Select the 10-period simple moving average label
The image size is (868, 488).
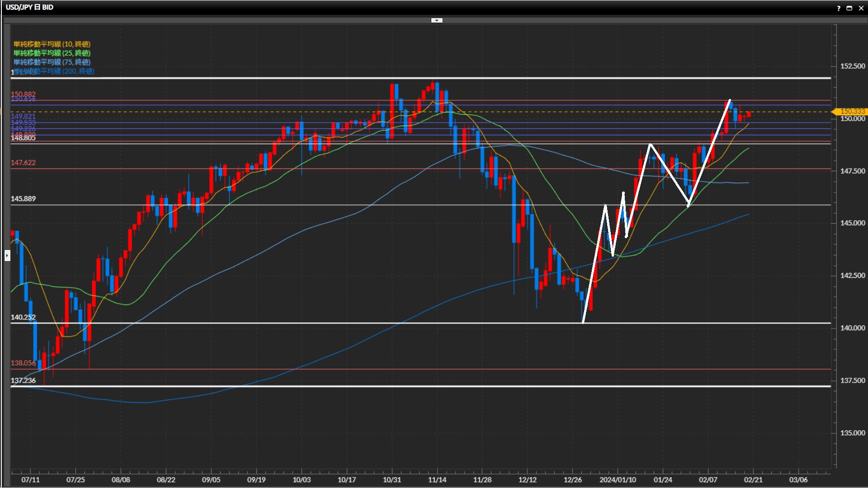(52, 44)
